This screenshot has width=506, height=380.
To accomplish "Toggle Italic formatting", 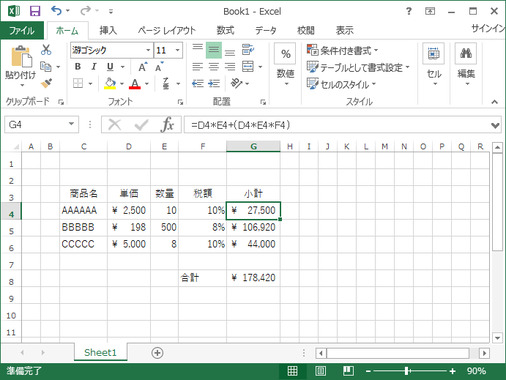I will click(x=94, y=67).
